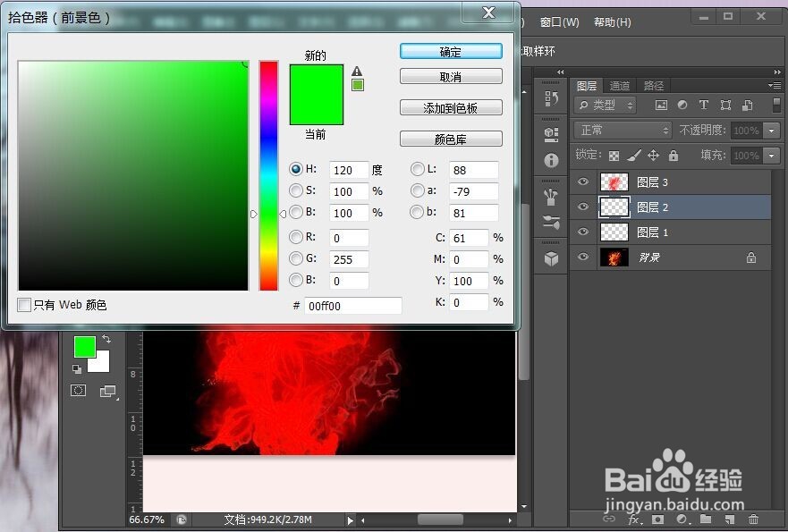The image size is (788, 532).
Task: Open the Brush Presets panel icon
Action: pos(551,197)
